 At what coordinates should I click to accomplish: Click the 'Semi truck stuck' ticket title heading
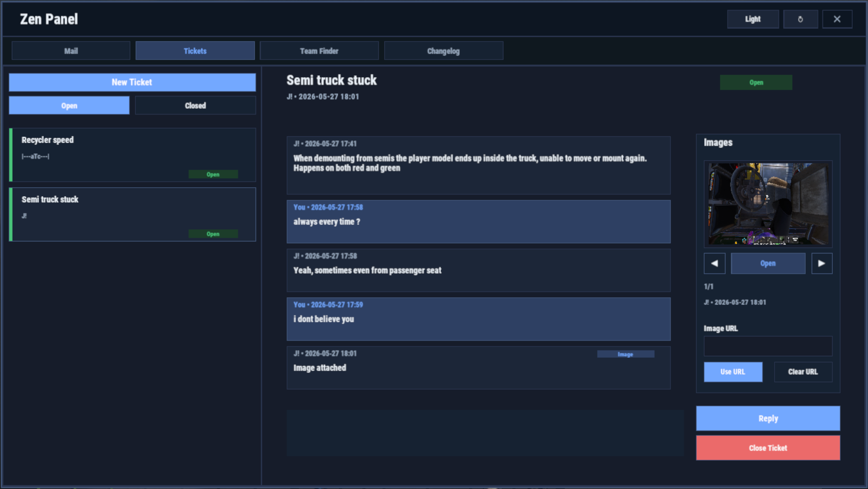pyautogui.click(x=331, y=80)
